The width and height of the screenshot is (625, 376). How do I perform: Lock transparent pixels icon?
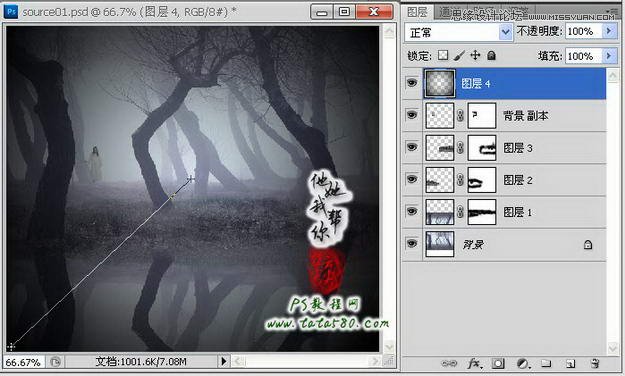[443, 55]
